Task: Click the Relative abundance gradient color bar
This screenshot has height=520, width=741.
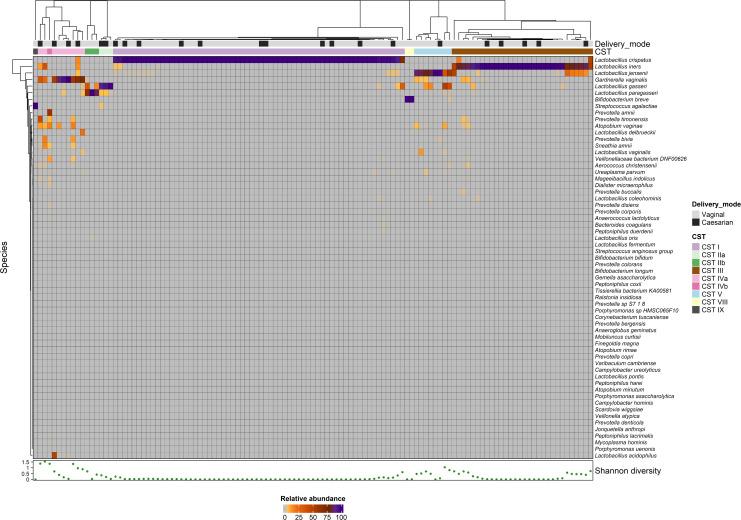Action: click(313, 509)
